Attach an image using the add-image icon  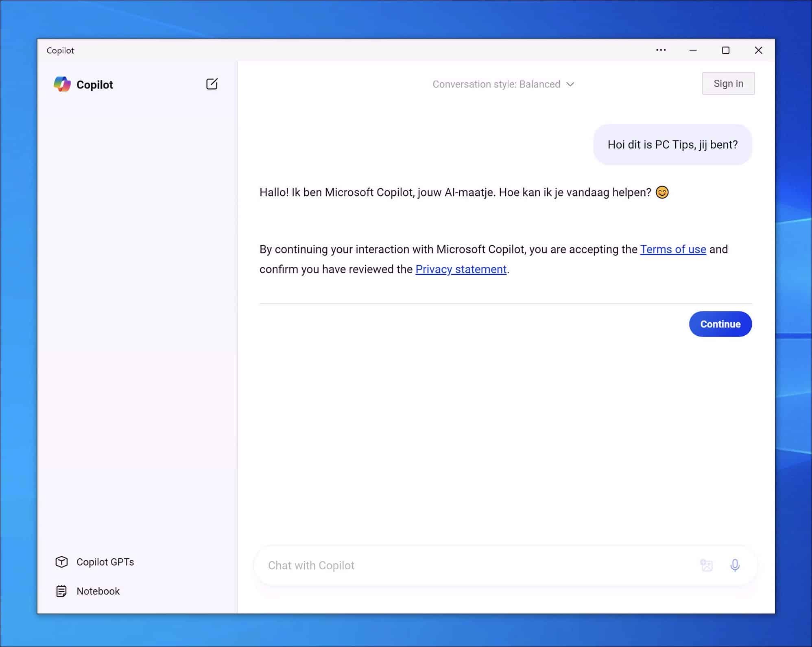coord(707,565)
